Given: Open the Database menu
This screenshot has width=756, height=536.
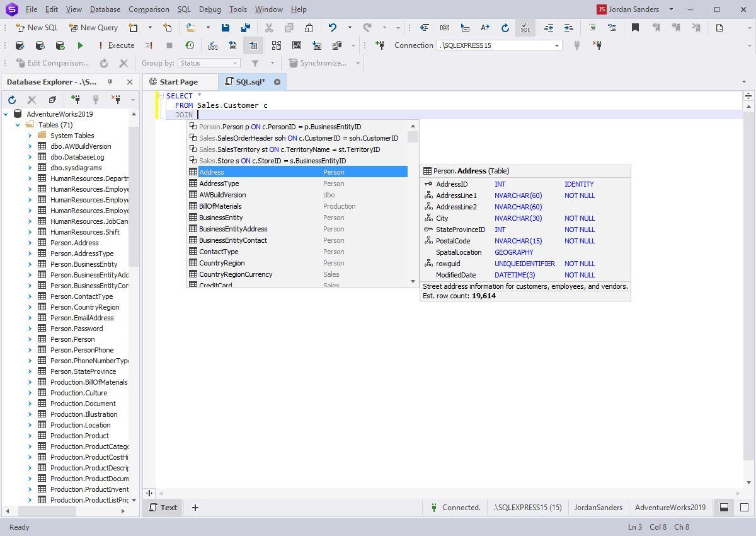Looking at the screenshot, I should click(105, 9).
